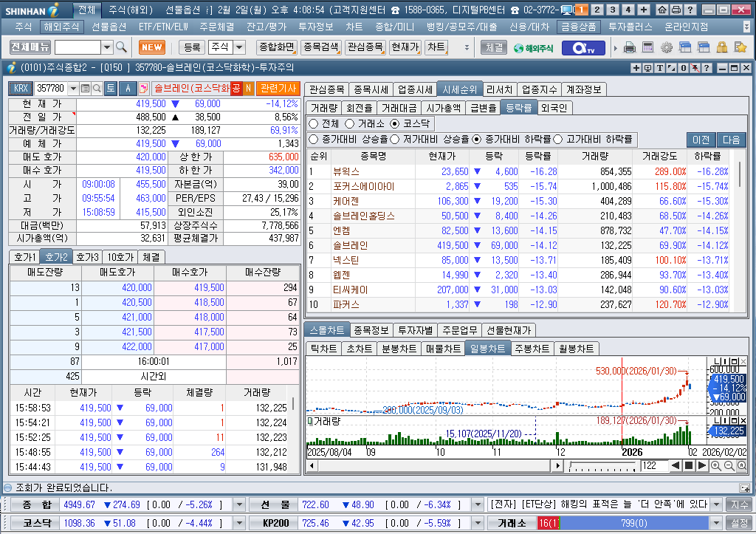Screen dimensions: 756x534
Task: Open the star favorites toolbar icon
Action: pyautogui.click(x=740, y=47)
